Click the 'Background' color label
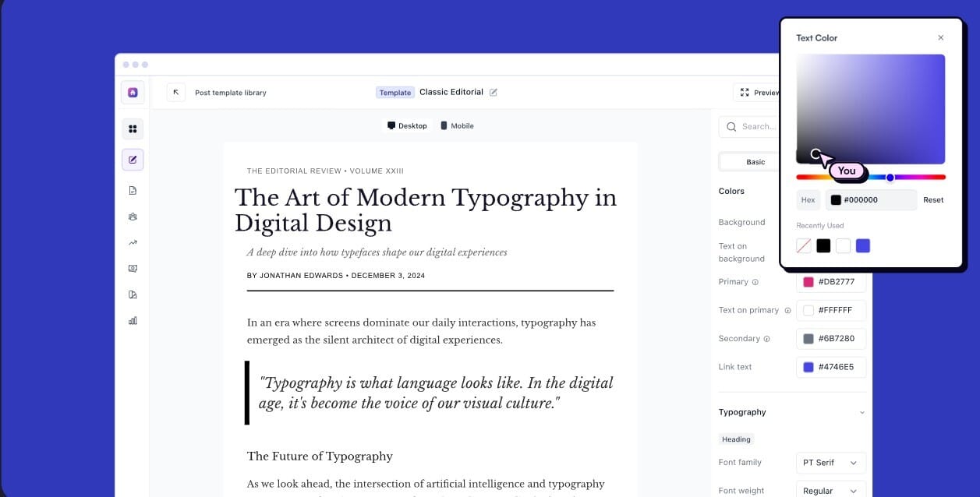Viewport: 980px width, 497px height. pos(741,222)
